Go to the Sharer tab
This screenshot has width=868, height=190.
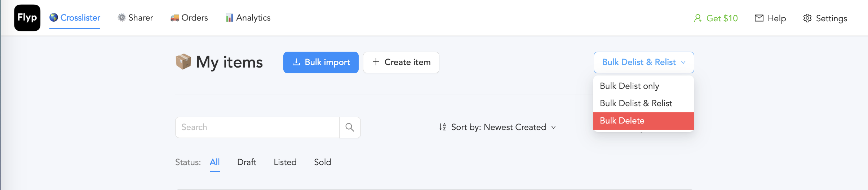click(135, 18)
